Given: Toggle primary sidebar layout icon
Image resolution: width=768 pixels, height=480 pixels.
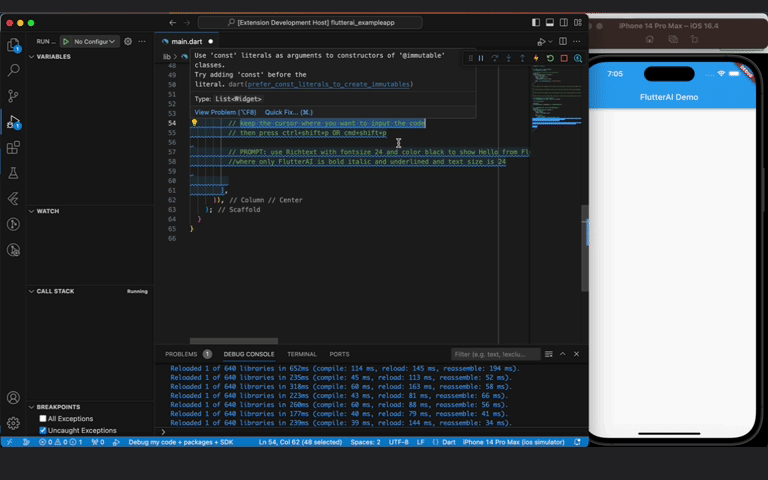Looking at the screenshot, I should (536, 23).
